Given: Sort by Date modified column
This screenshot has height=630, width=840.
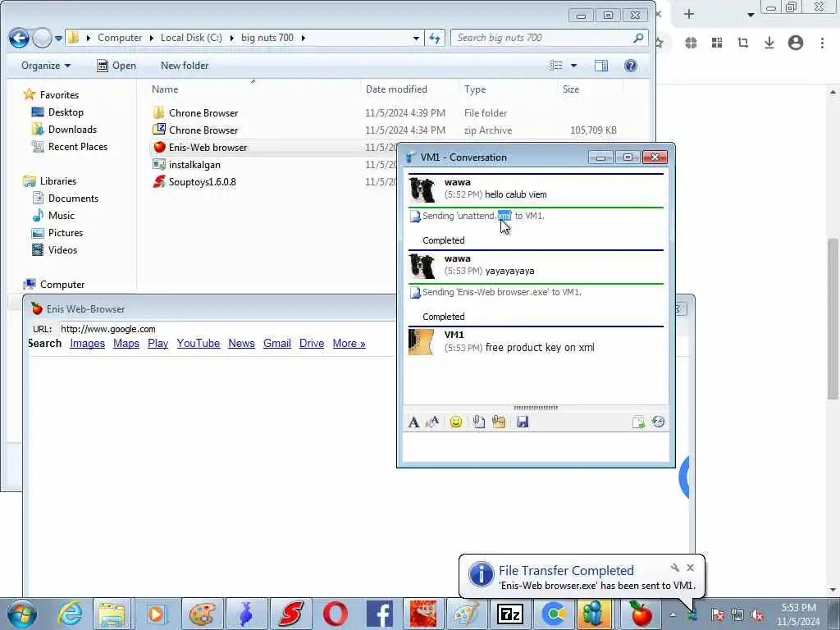Looking at the screenshot, I should coord(396,89).
